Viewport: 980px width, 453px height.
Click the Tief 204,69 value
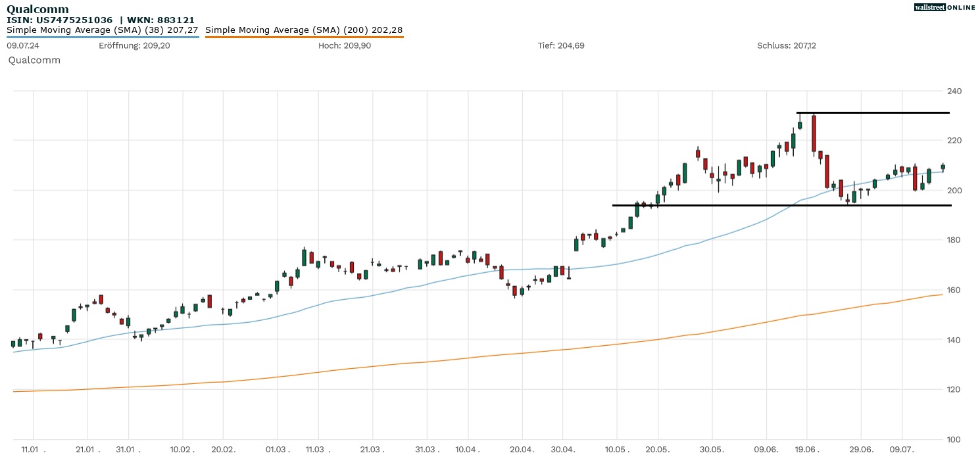pos(561,45)
